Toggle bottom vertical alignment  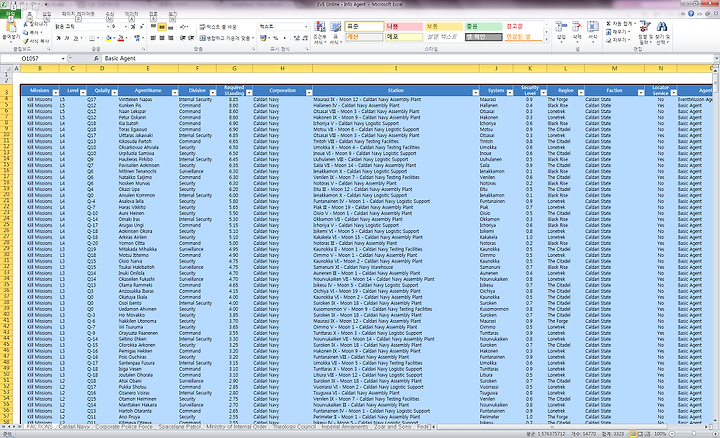(x=170, y=28)
